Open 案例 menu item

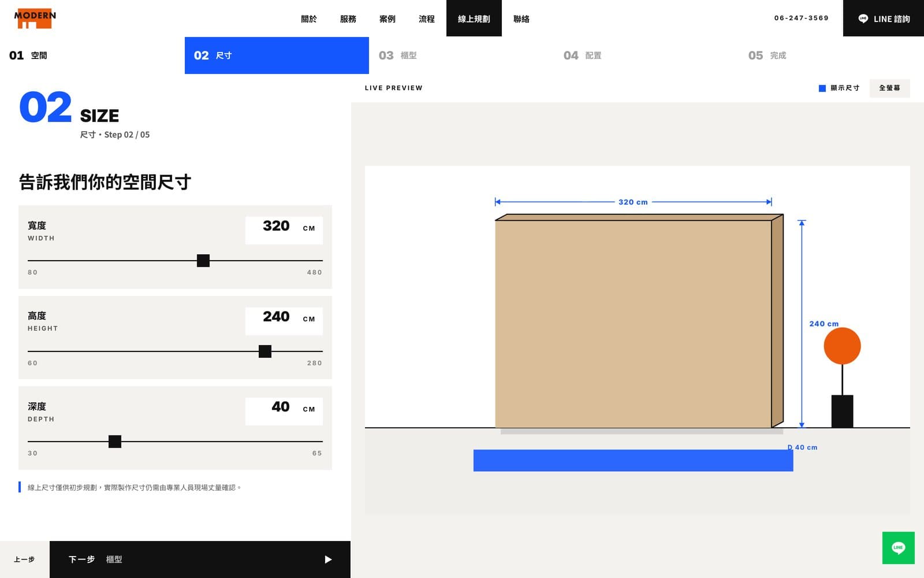pos(388,19)
